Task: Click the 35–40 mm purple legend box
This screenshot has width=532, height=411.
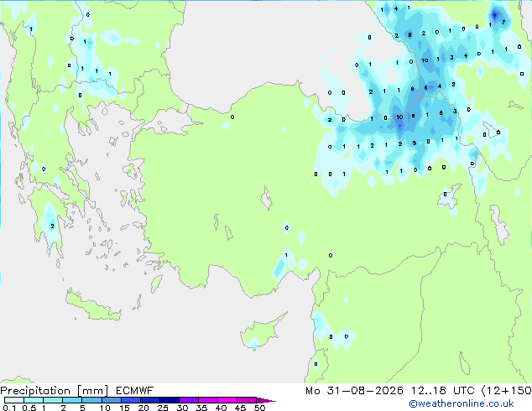Action: (208, 400)
